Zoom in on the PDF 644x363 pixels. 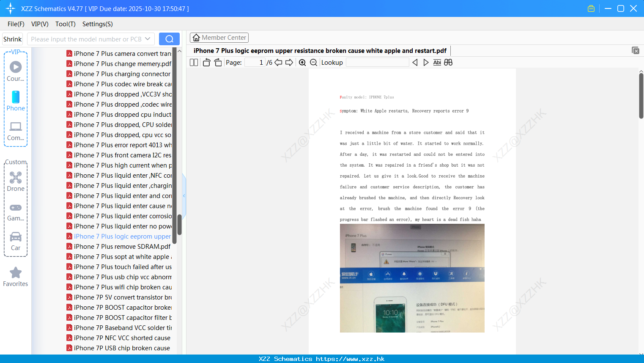pyautogui.click(x=302, y=62)
